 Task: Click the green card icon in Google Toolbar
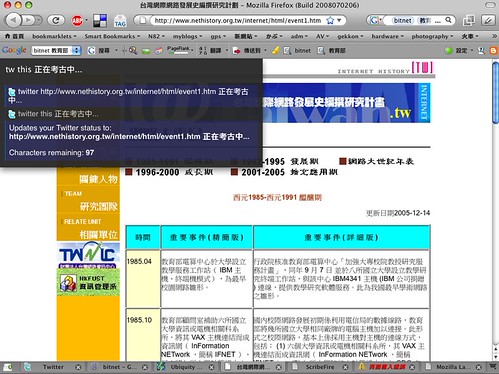point(146,51)
